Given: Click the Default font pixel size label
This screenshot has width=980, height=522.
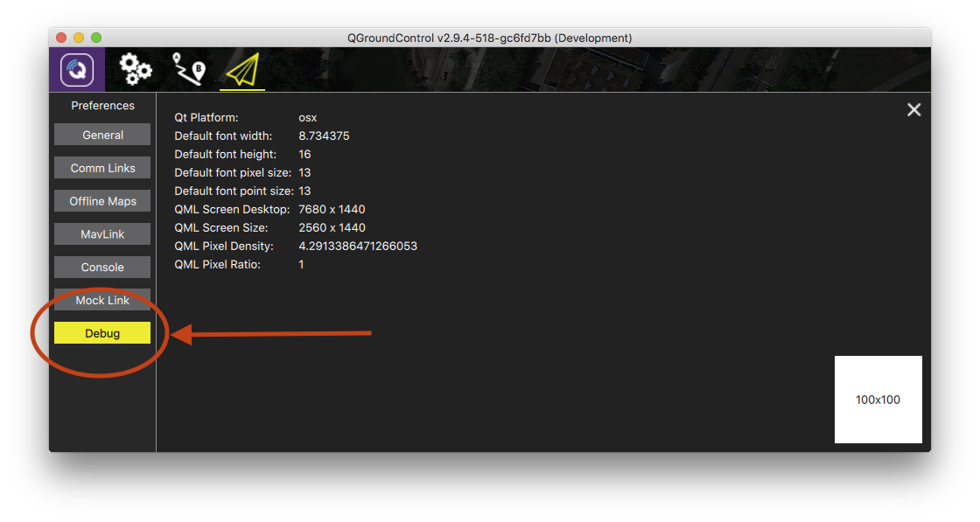Looking at the screenshot, I should click(x=233, y=172).
